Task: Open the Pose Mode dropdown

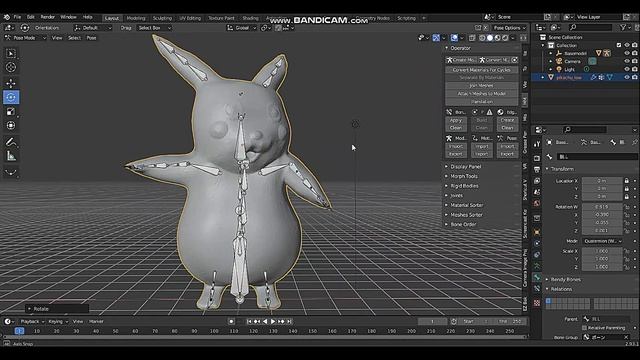Action: click(x=25, y=38)
